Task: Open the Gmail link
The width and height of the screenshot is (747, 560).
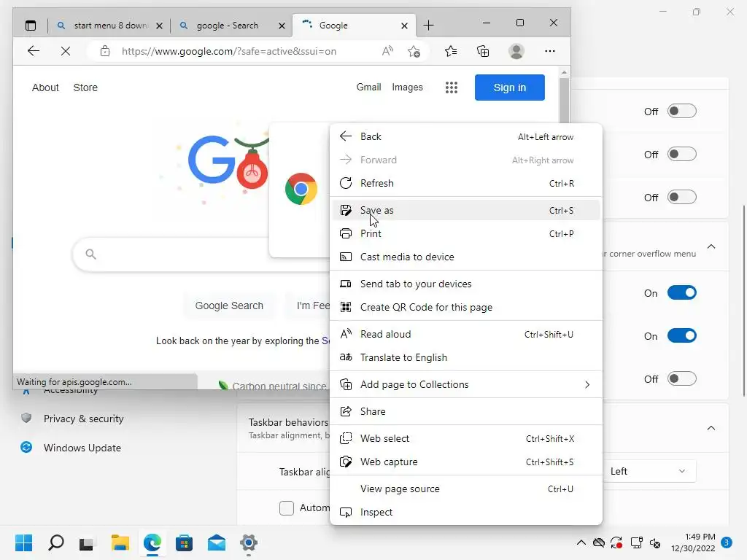Action: 368,87
